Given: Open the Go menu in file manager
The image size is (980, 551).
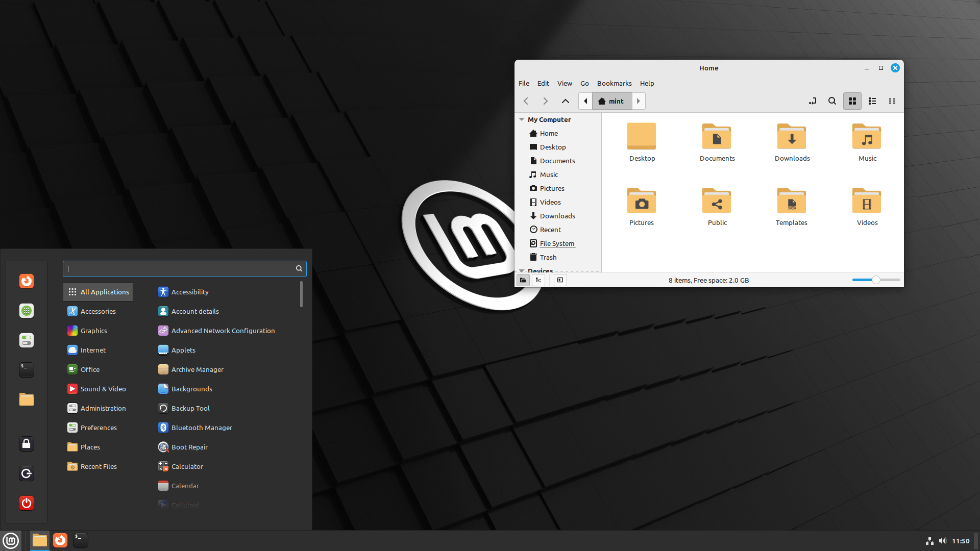Looking at the screenshot, I should (x=585, y=83).
